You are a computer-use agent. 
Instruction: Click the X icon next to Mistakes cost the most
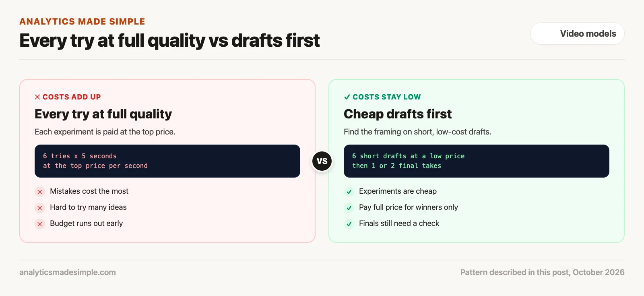(x=40, y=192)
